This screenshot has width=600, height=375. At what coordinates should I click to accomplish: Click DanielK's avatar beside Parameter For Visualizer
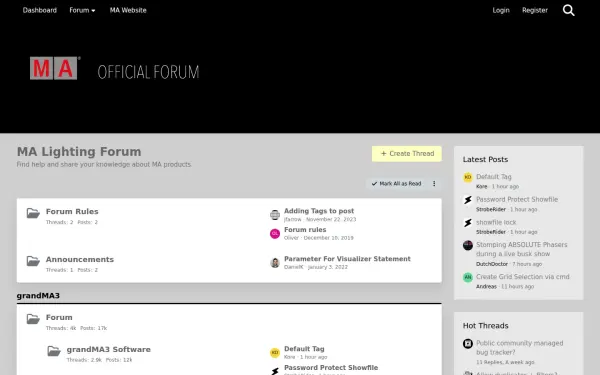tap(275, 262)
